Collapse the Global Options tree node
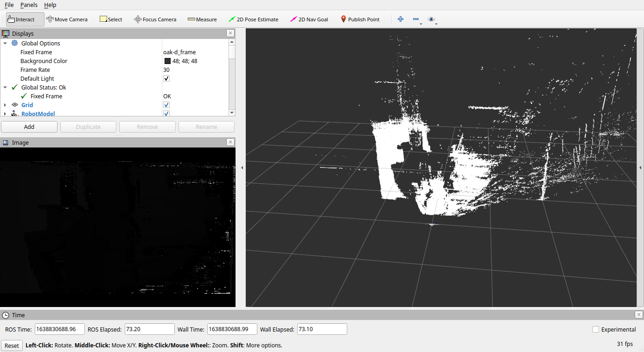 5,43
